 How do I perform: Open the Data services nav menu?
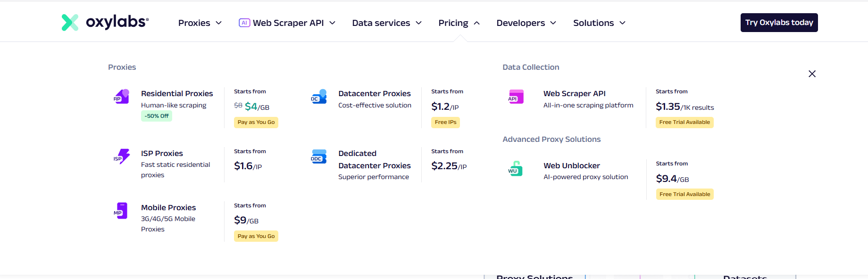[x=387, y=23]
